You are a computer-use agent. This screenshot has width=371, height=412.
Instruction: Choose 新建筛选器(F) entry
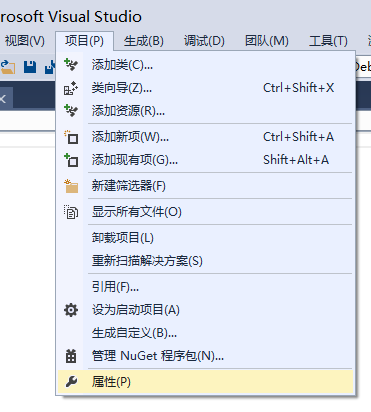pos(205,186)
